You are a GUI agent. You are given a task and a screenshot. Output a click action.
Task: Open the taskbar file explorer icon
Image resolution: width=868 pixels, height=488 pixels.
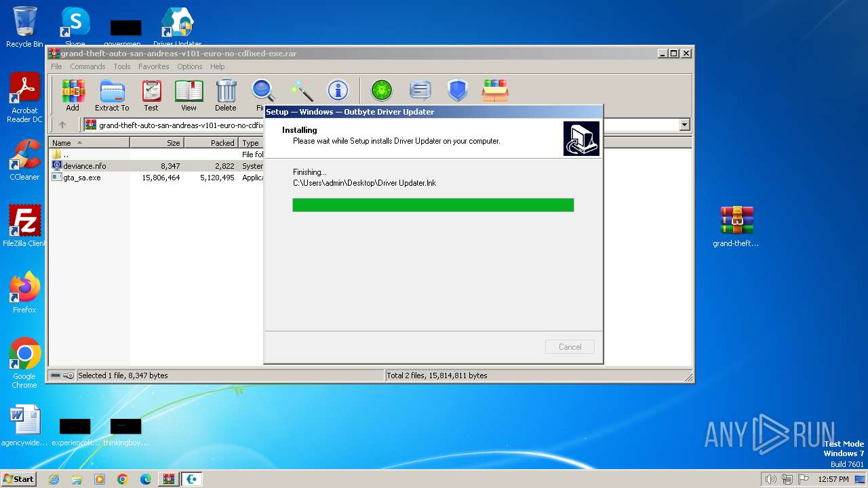click(77, 479)
